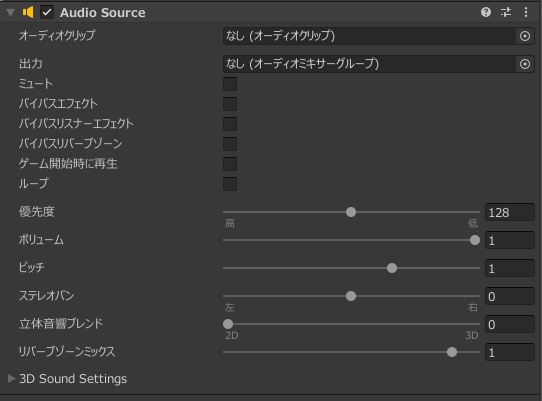Click the リバーブゾーンミックス property label

pos(67,352)
